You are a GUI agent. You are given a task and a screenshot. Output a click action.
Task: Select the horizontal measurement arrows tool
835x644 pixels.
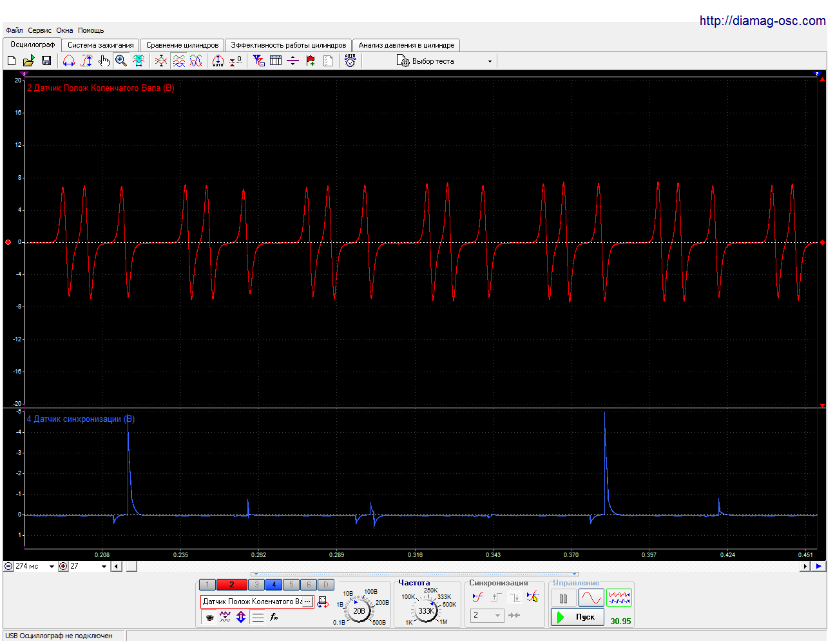69,61
